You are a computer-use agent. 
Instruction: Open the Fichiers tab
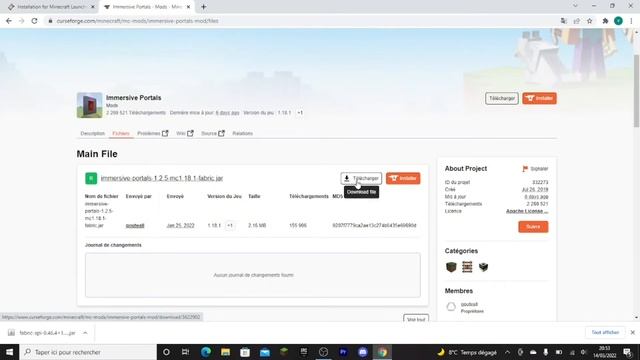(121, 133)
